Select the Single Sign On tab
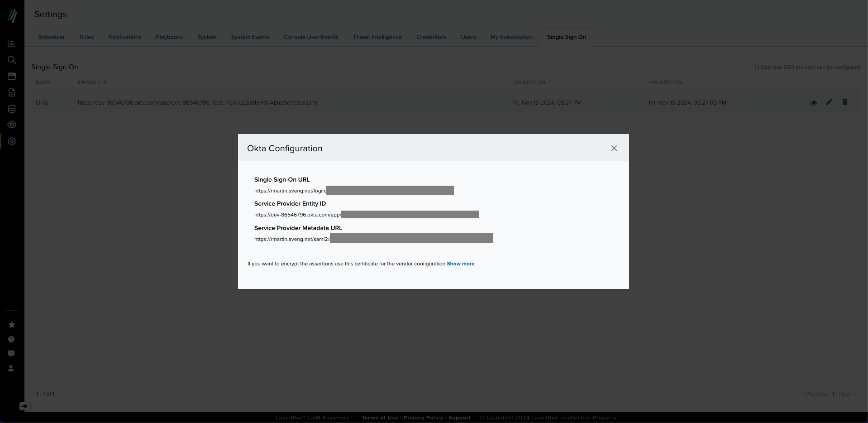 (567, 37)
